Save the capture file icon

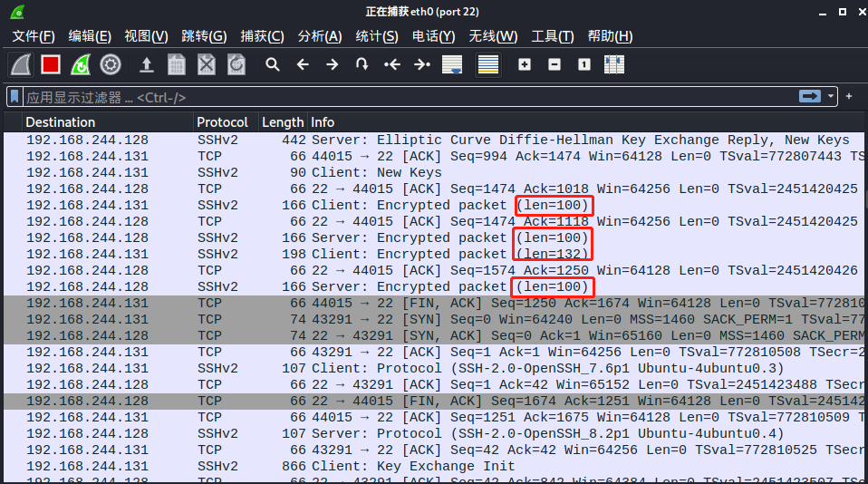click(176, 64)
